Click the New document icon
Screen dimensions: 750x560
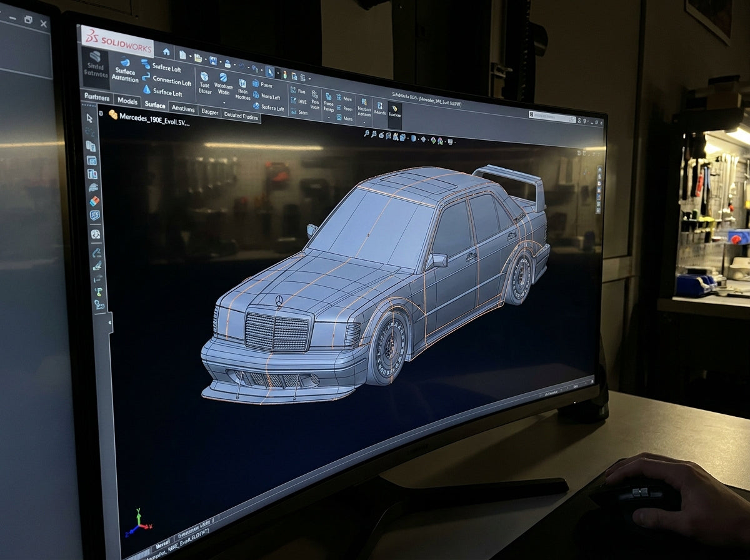[182, 54]
